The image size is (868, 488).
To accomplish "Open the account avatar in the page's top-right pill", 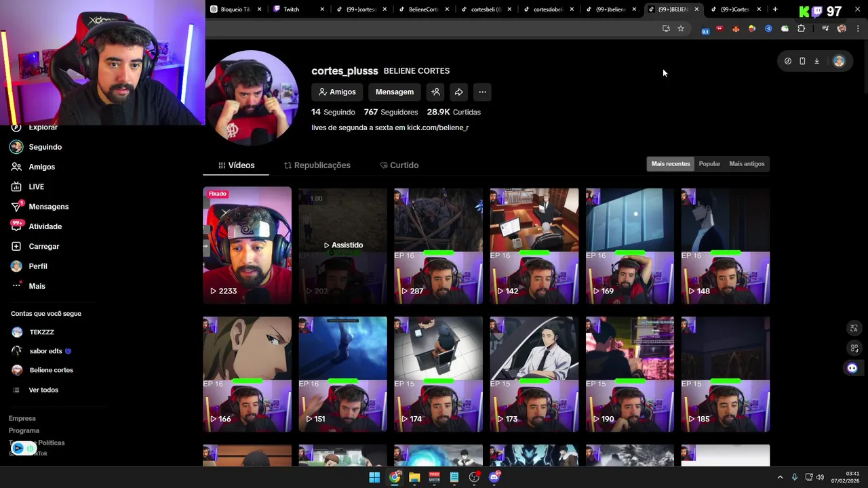I will pyautogui.click(x=839, y=61).
